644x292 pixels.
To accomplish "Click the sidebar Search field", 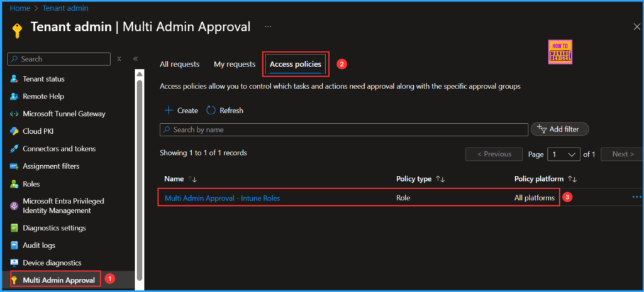I will click(58, 59).
